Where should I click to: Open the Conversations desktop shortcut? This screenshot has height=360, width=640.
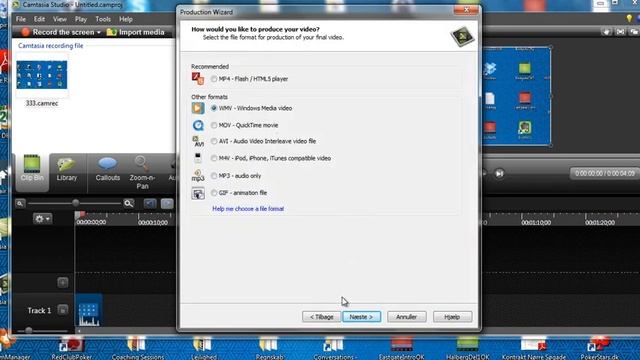[335, 348]
